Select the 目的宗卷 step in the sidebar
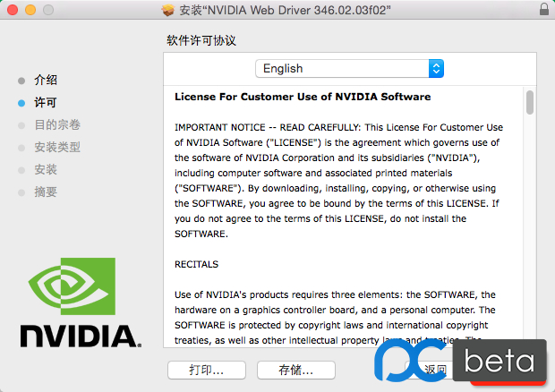This screenshot has height=392, width=555. (x=57, y=125)
